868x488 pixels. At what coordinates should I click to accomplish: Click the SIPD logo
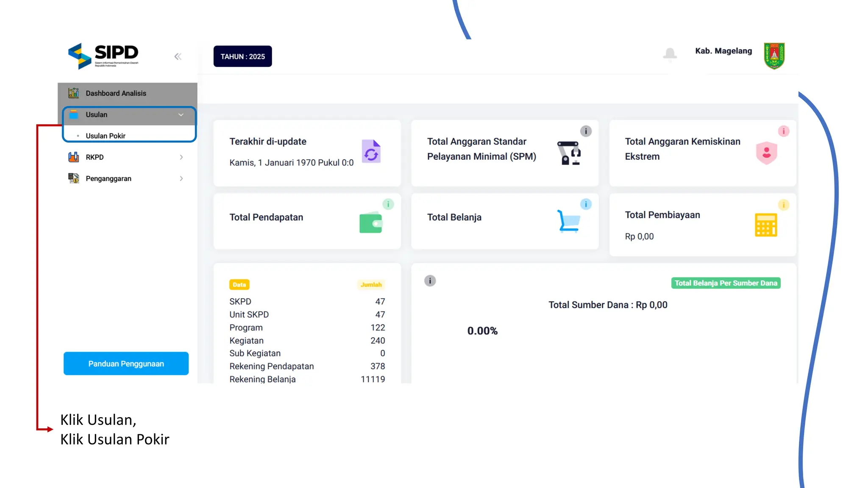(103, 55)
